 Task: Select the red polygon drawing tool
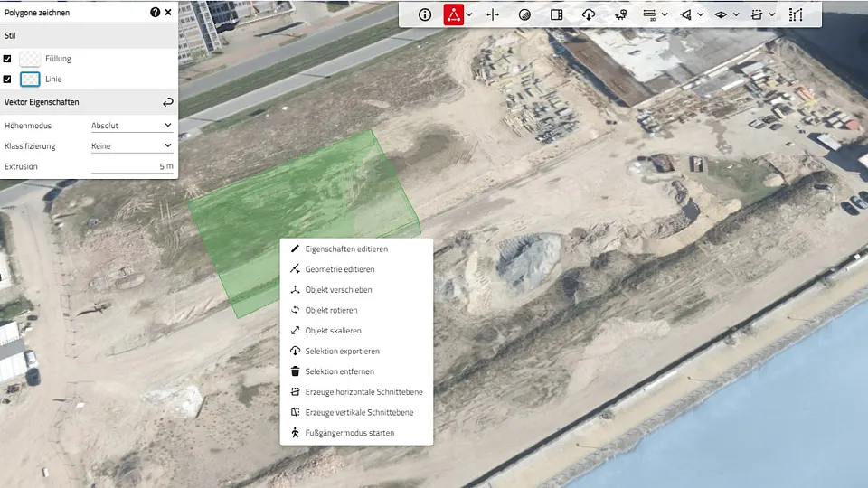click(454, 14)
